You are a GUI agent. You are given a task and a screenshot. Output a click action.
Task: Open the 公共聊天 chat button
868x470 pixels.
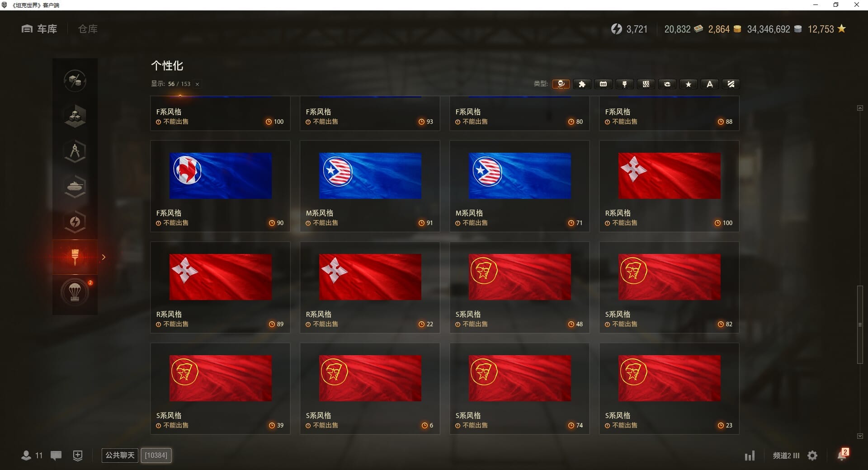[x=120, y=455]
